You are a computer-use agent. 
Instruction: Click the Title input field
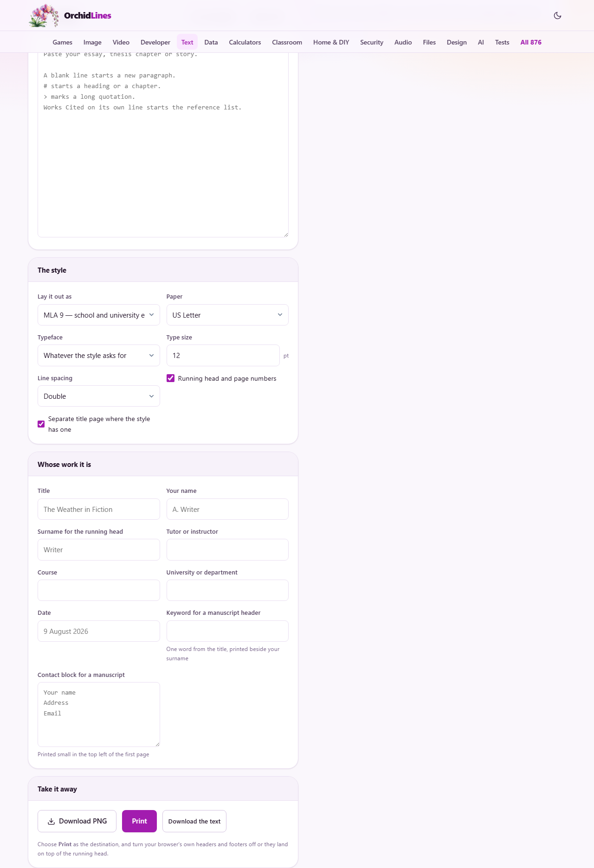coord(98,509)
